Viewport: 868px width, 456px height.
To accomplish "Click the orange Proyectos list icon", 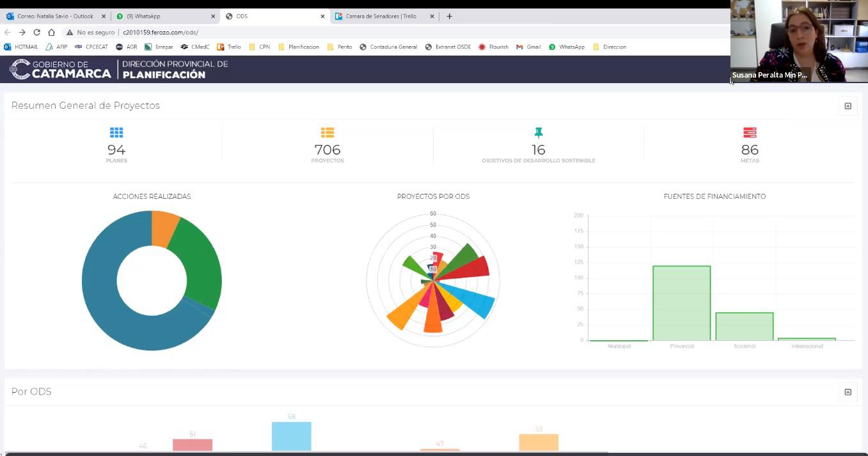I will tap(327, 132).
